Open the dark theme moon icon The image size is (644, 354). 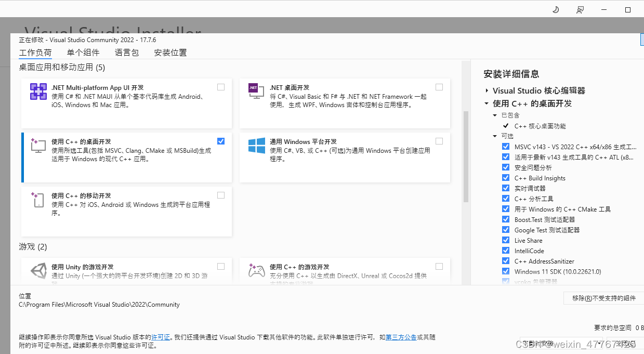point(555,9)
